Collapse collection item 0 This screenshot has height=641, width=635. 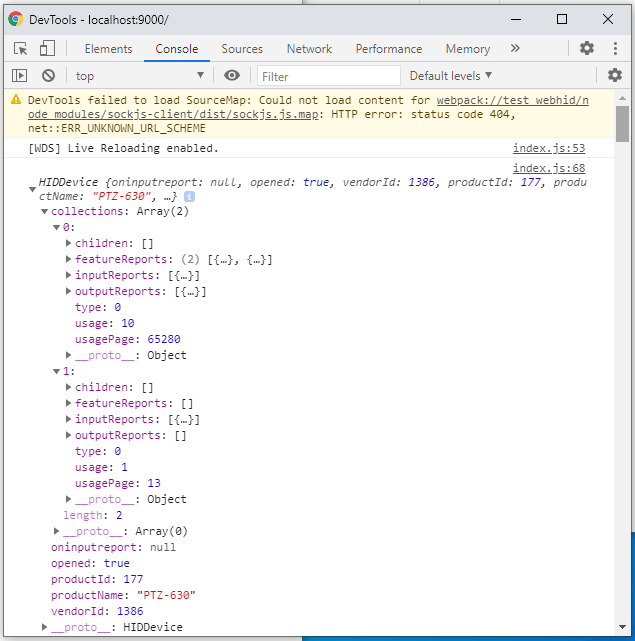[56, 227]
